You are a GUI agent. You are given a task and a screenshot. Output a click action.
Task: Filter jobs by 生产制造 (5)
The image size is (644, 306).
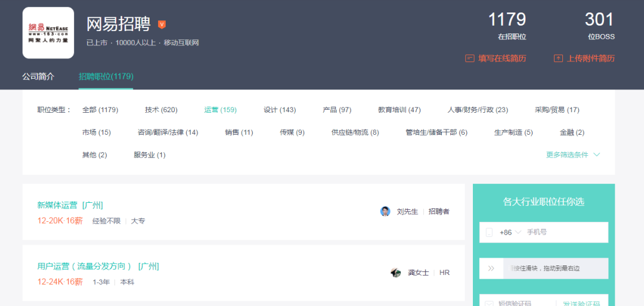coord(514,132)
